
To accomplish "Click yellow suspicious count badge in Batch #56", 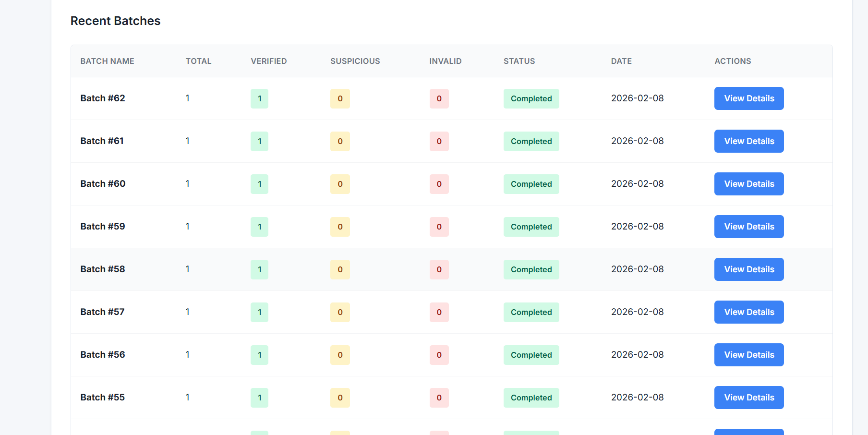I will (x=340, y=355).
